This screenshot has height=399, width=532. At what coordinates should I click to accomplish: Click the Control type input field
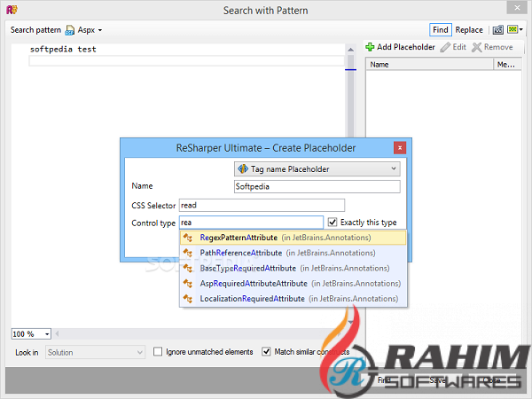[251, 223]
